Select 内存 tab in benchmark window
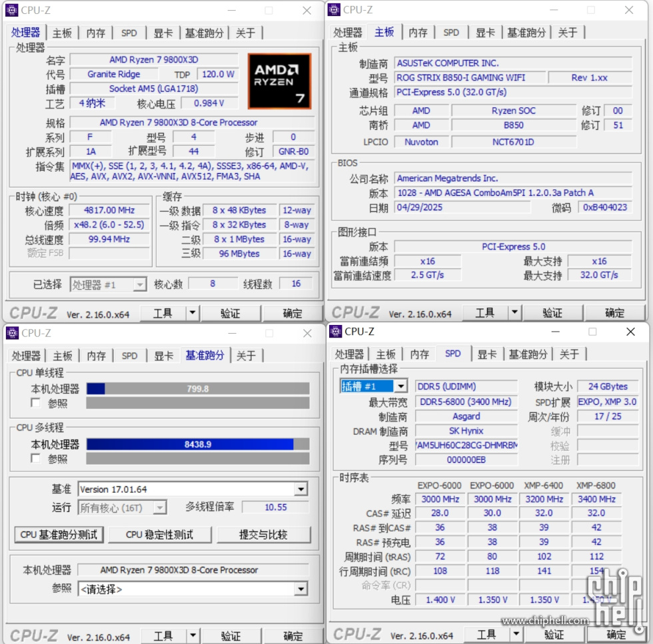The width and height of the screenshot is (653, 644). pyautogui.click(x=96, y=356)
